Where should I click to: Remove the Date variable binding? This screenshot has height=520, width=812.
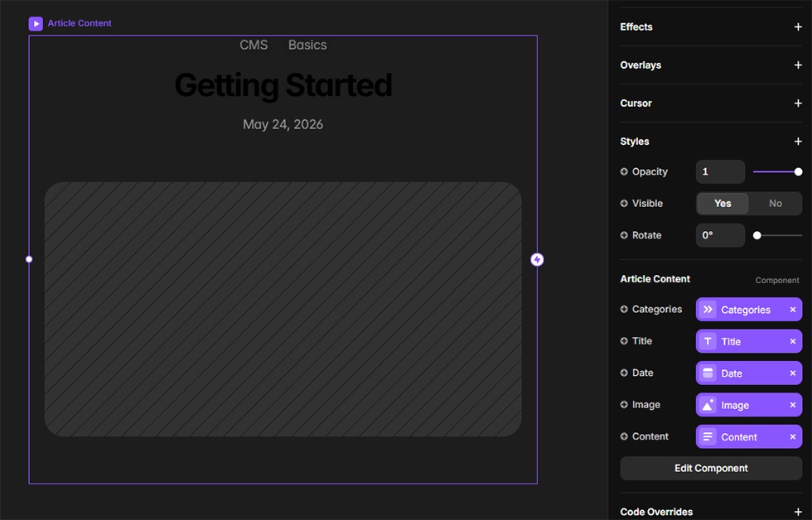792,373
